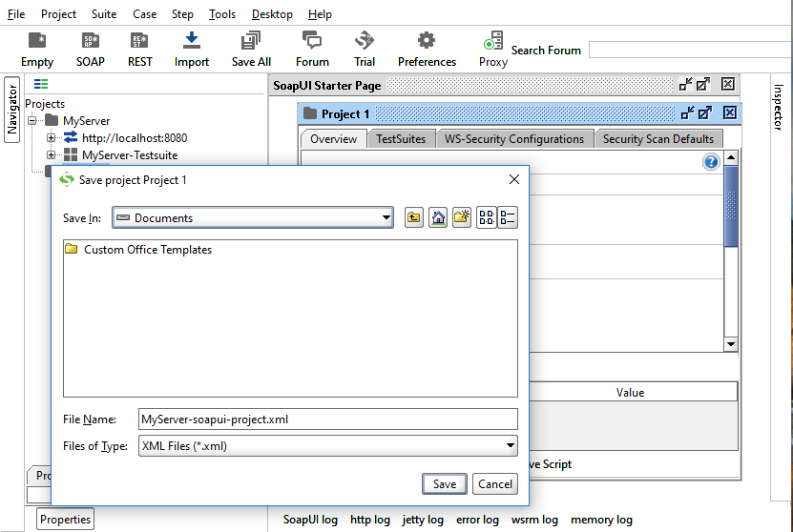The width and height of the screenshot is (793, 532).
Task: Click the help icon in Project 1 overview
Action: coord(711,162)
